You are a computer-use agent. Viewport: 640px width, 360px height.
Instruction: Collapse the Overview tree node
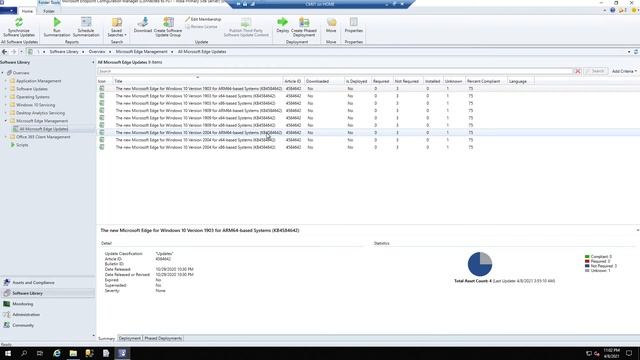point(2,73)
